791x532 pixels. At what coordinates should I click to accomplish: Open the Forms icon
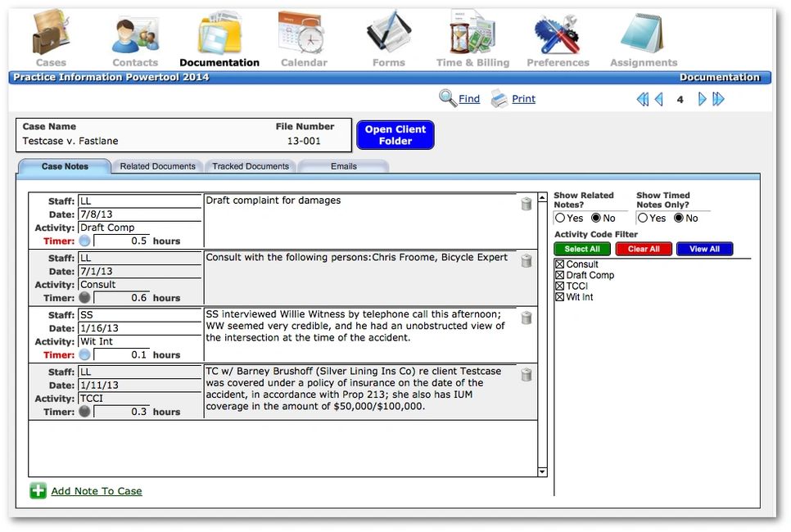click(388, 33)
